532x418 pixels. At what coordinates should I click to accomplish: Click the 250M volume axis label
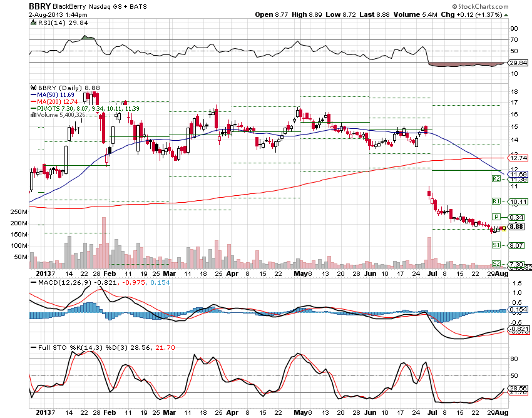click(x=19, y=212)
